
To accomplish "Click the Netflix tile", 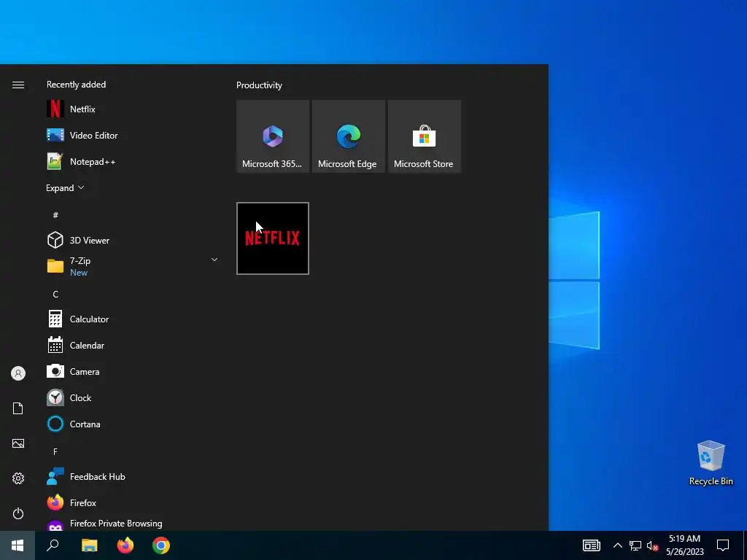I will pos(273,238).
